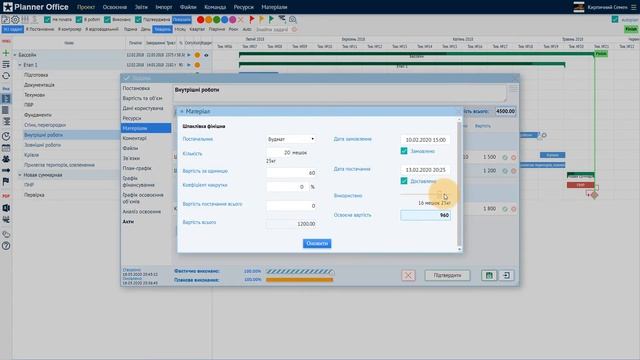The height and width of the screenshot is (360, 640).
Task: Click the Outlook export icon in sidebar
Action: point(6,208)
